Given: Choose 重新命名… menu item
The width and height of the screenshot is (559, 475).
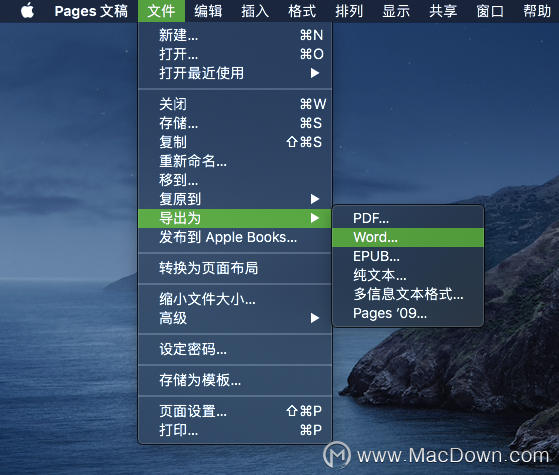Looking at the screenshot, I should pos(235,161).
